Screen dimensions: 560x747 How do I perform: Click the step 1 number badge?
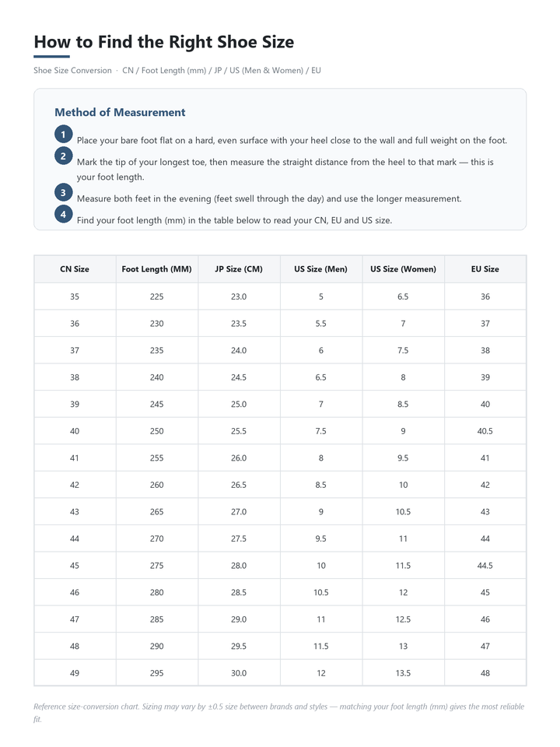tap(63, 135)
